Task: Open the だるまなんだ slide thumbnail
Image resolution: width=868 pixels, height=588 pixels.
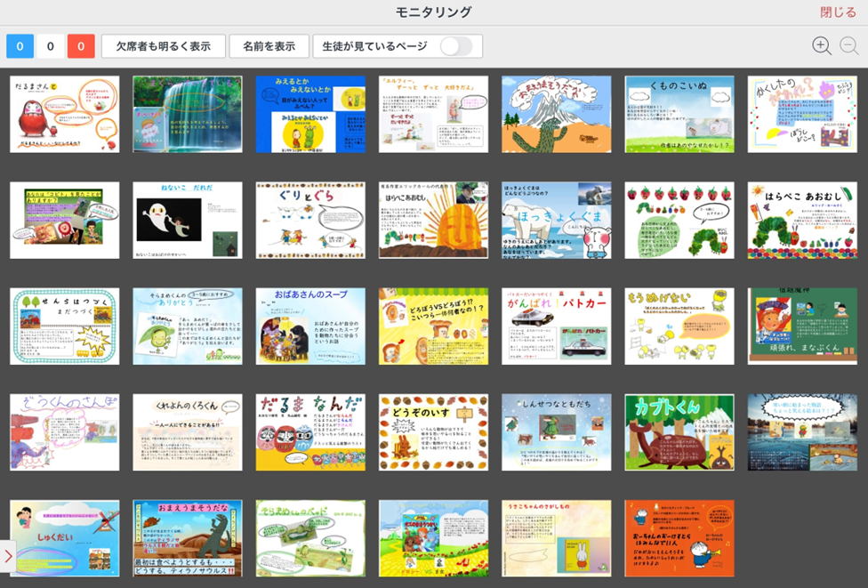Action: 310,432
